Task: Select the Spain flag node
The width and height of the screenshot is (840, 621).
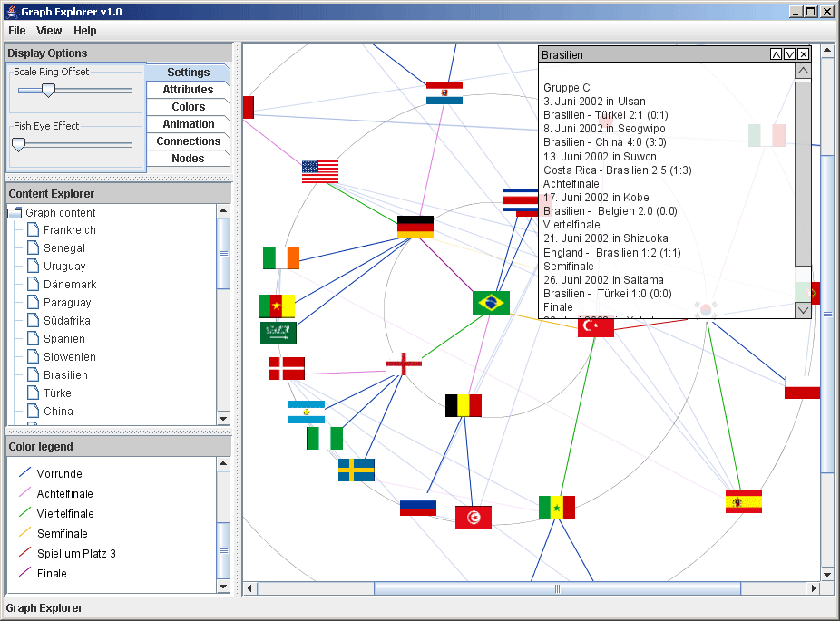Action: pyautogui.click(x=743, y=501)
